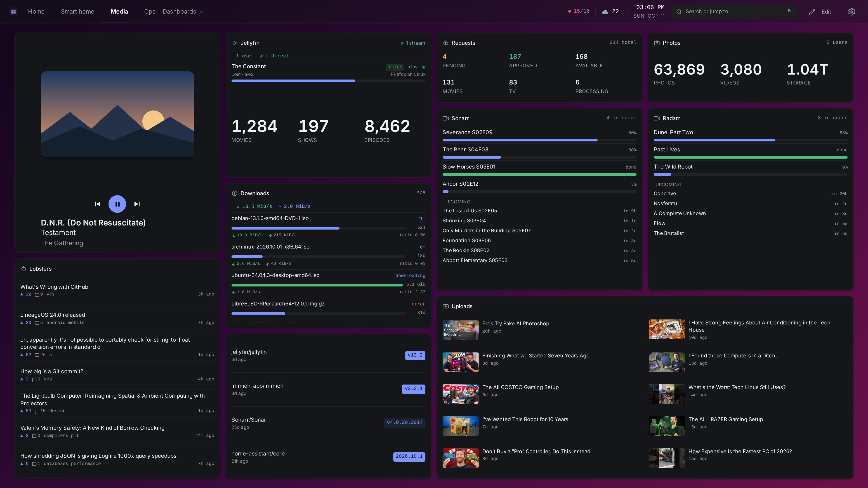Click the search magnifier icon

pos(679,12)
